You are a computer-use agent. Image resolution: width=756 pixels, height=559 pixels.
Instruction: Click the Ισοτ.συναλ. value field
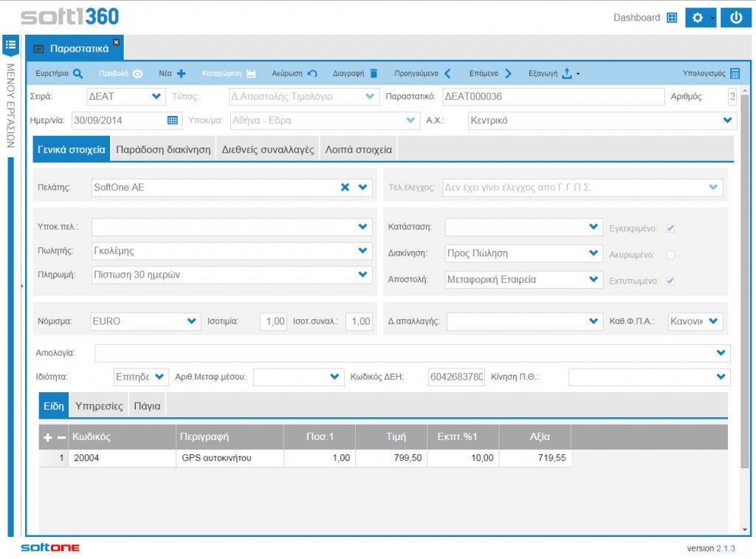tap(360, 321)
